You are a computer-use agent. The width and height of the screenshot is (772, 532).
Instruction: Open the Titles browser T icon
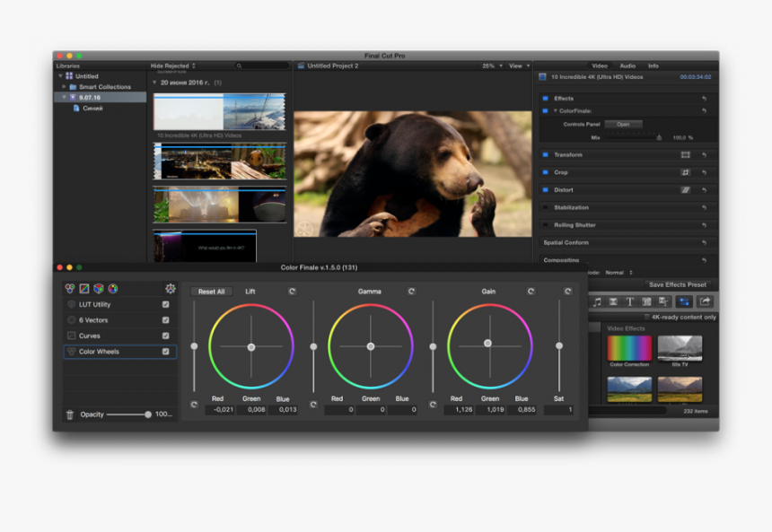(629, 301)
